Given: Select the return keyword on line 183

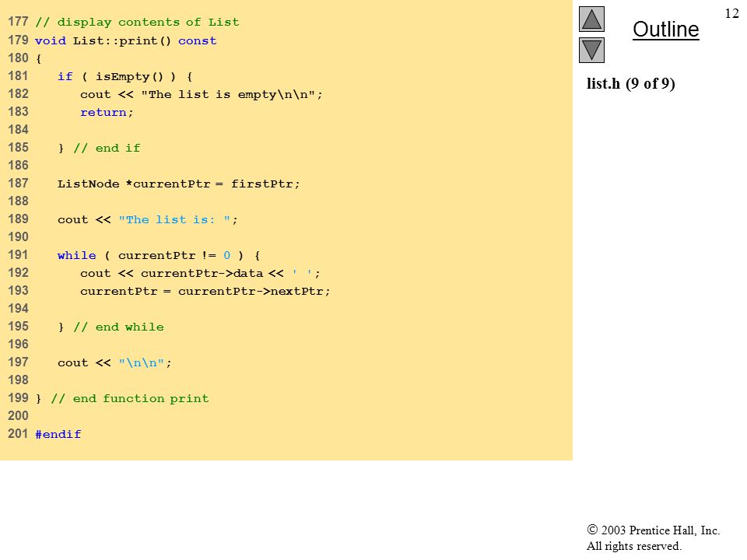Looking at the screenshot, I should pos(103,112).
